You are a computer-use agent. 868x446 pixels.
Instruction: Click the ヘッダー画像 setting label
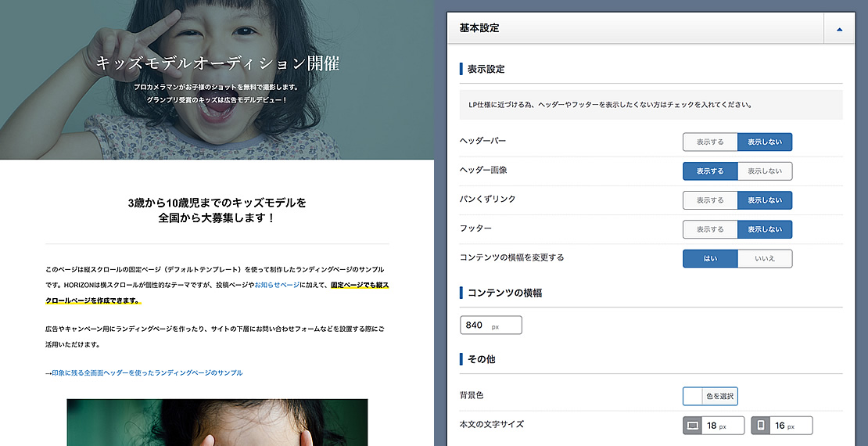point(483,170)
